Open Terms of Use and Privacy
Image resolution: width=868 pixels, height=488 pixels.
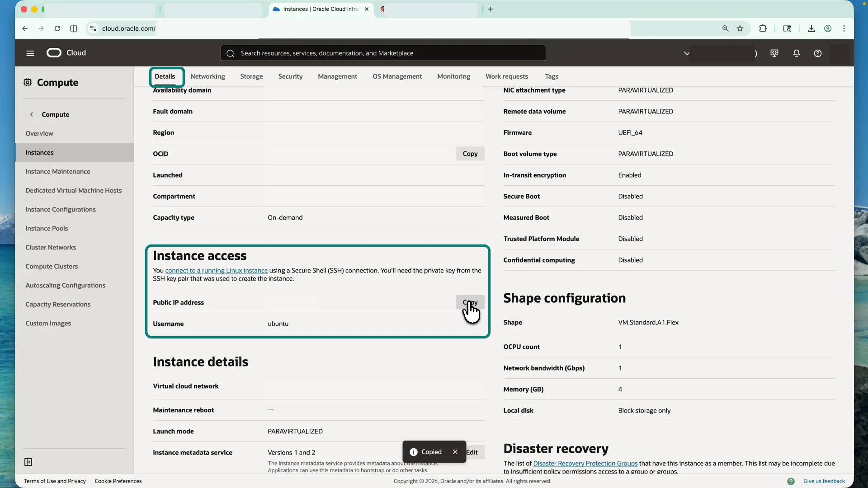tap(55, 481)
